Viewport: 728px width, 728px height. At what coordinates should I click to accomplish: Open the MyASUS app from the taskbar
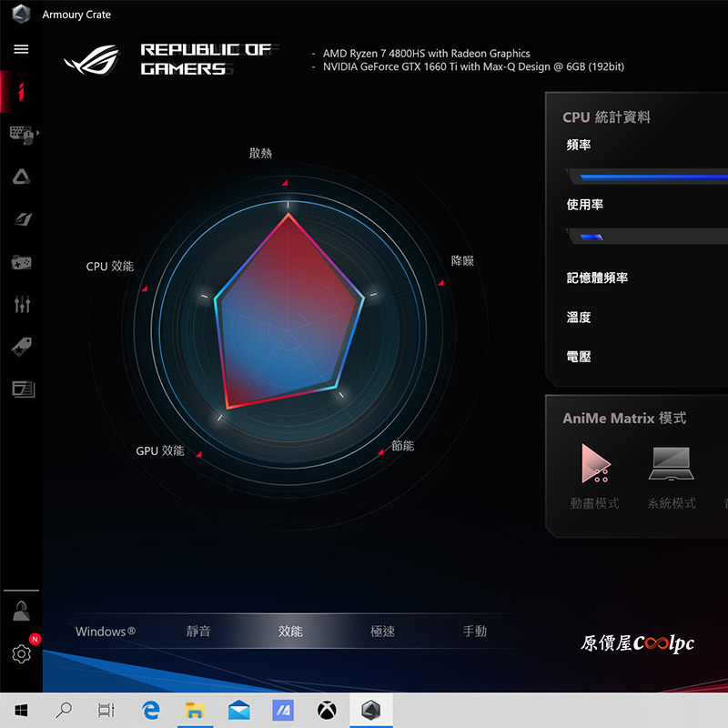(x=283, y=710)
